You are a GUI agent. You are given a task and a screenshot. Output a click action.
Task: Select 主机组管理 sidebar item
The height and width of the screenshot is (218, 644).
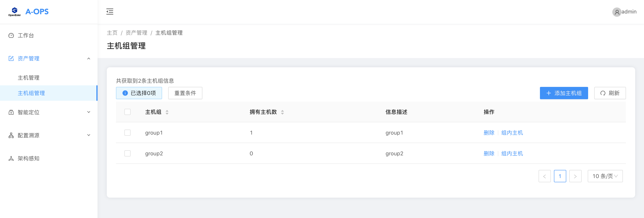click(x=31, y=93)
